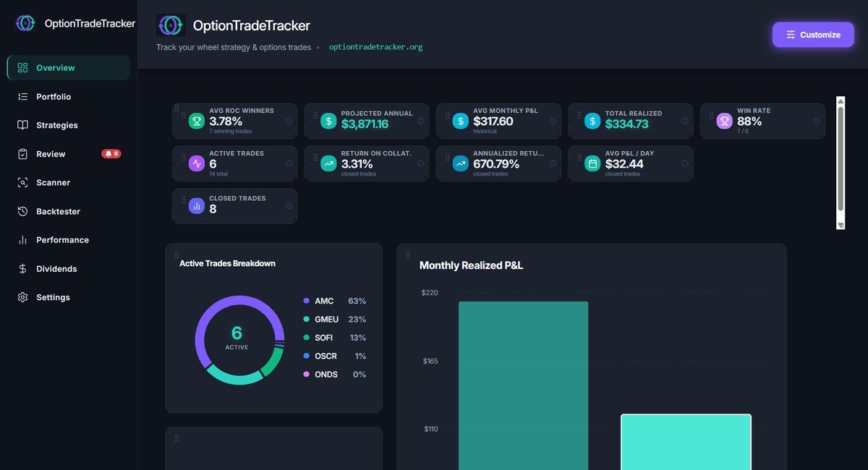Click the Win Rate card drag handle
868x470 pixels.
(711, 116)
